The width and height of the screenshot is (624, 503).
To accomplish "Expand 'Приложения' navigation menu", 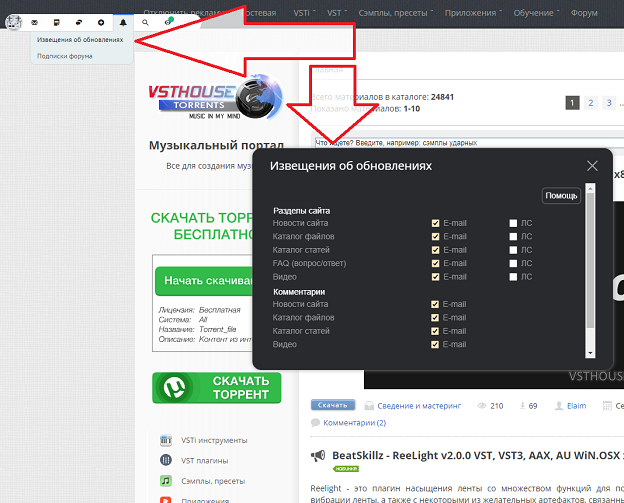I will tap(474, 13).
